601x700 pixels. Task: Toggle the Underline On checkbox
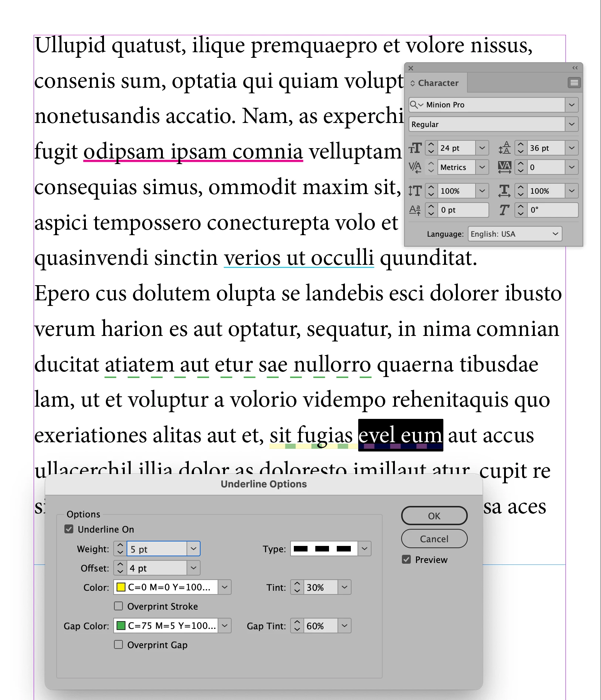pos(69,529)
